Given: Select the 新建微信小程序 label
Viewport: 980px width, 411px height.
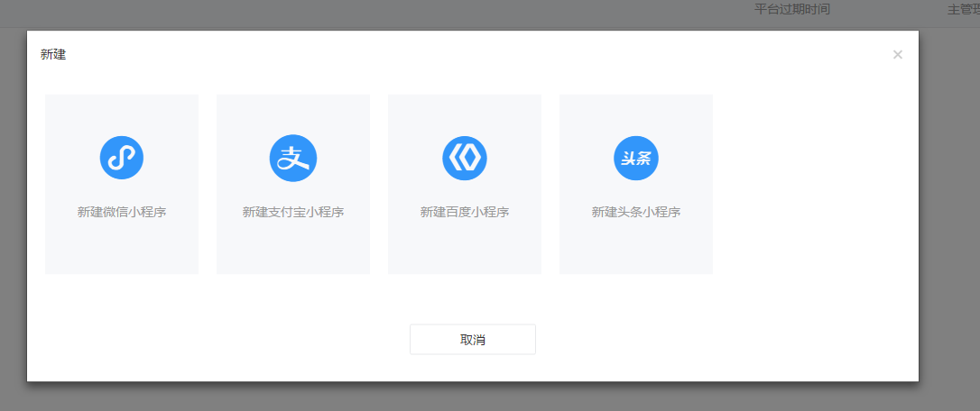Looking at the screenshot, I should coord(122,213).
